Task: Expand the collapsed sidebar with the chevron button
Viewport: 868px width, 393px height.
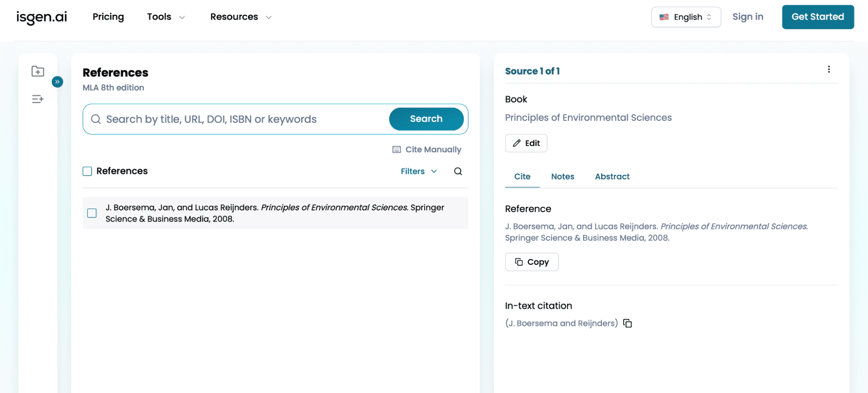Action: 57,82
